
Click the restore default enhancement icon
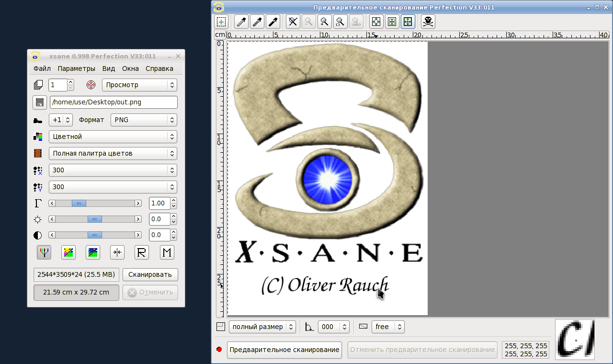[93, 252]
